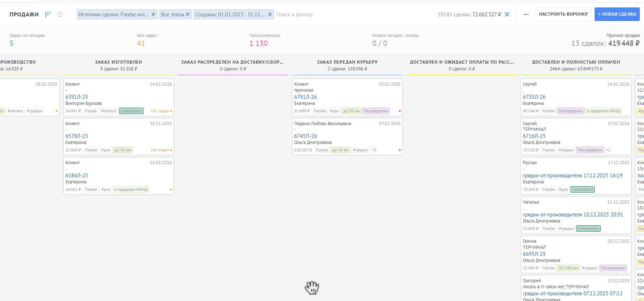Click overdue count 1 130
The height and width of the screenshot is (301, 644).
(x=259, y=43)
